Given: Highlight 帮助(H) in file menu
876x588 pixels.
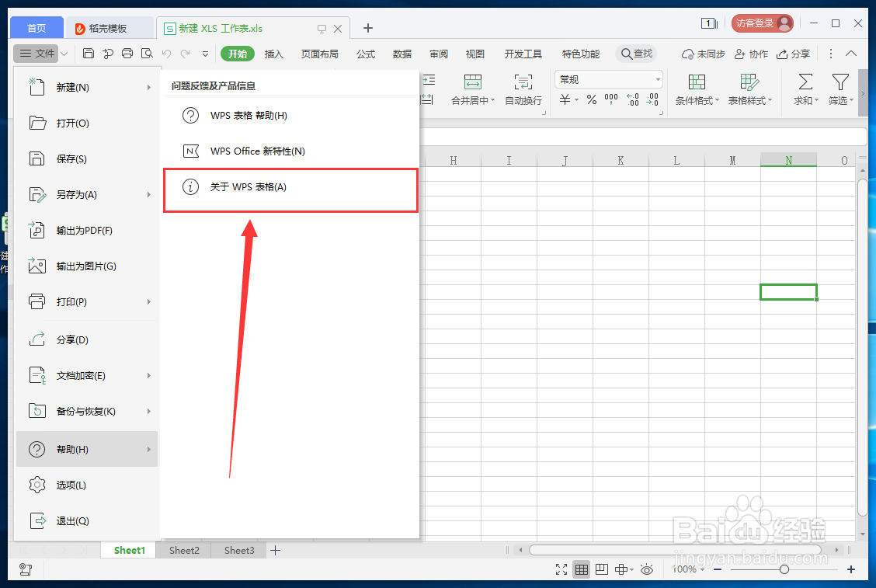Looking at the screenshot, I should click(x=87, y=449).
